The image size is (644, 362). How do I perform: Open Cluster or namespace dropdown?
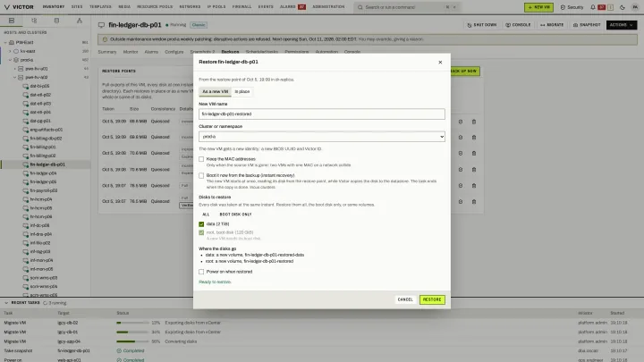pos(322,137)
